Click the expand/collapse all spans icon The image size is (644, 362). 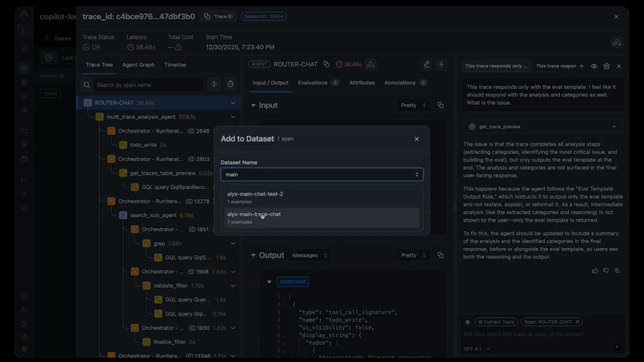(x=214, y=84)
